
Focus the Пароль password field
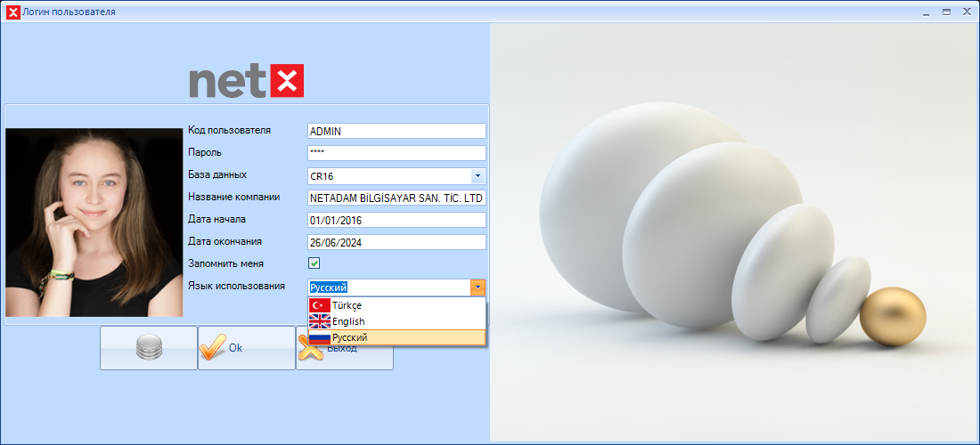click(x=396, y=153)
